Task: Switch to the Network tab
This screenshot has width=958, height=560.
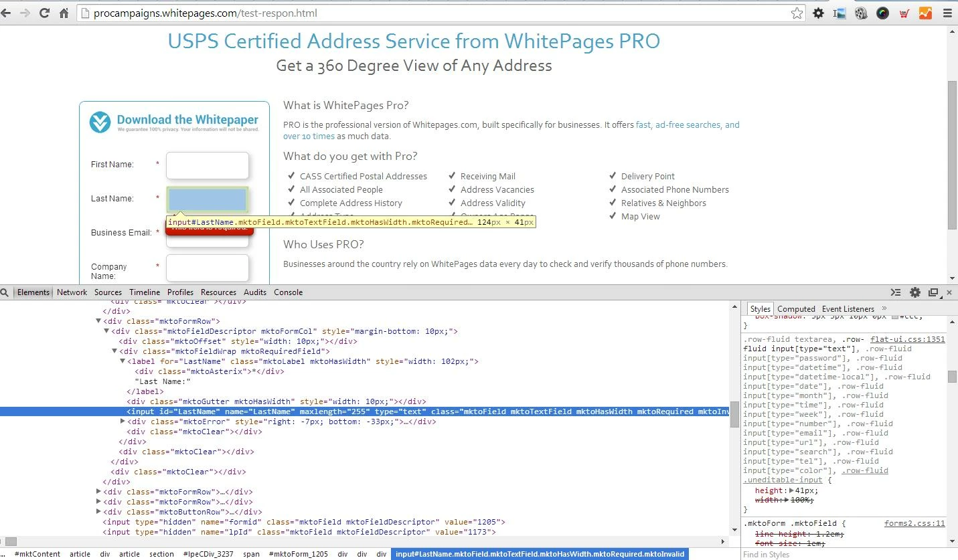Action: pos(72,292)
